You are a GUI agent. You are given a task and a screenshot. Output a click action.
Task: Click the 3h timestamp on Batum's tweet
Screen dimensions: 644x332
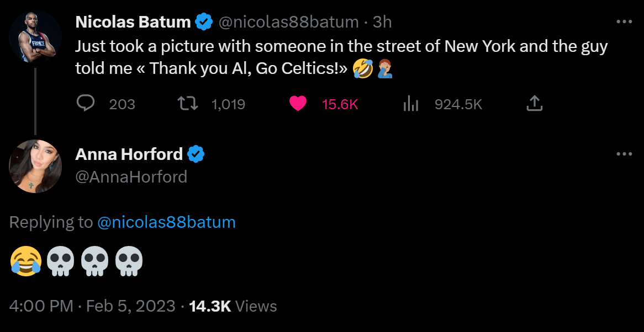pos(382,22)
